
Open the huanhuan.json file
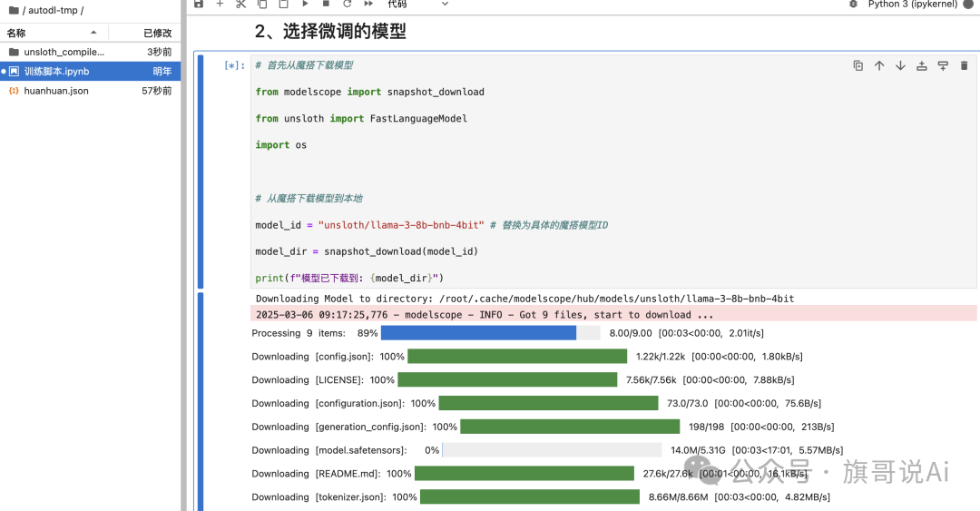click(90, 91)
